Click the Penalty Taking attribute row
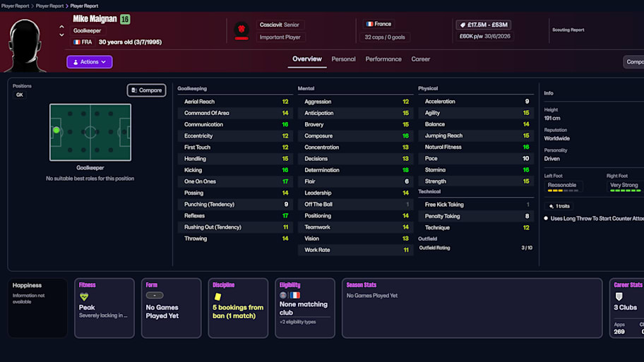Viewport: 644px width, 362px height. click(476, 216)
